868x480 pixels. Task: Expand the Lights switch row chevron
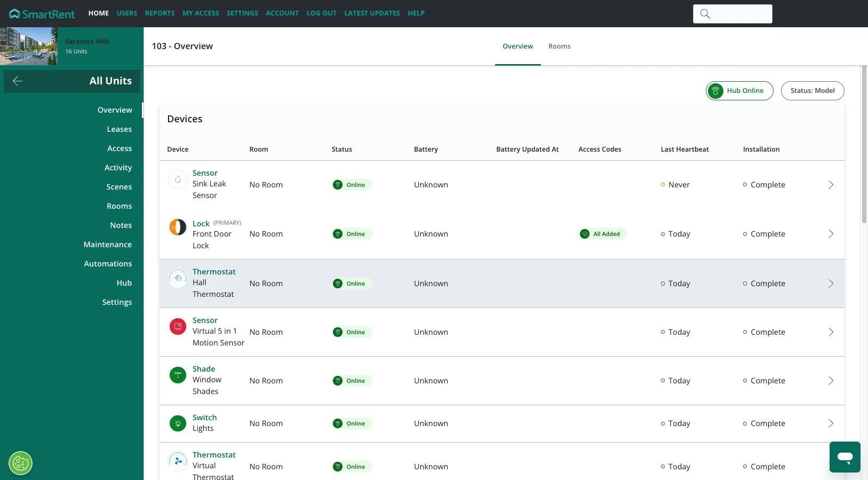[x=831, y=423]
